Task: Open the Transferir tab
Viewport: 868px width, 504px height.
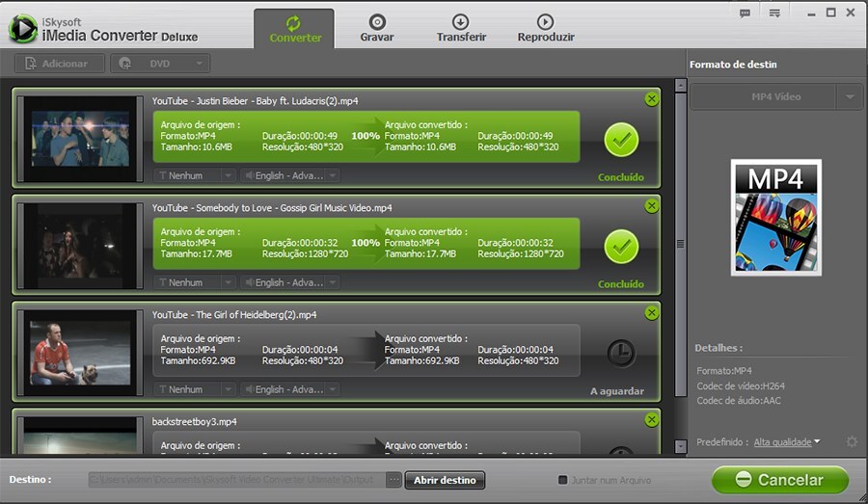Action: 461,29
